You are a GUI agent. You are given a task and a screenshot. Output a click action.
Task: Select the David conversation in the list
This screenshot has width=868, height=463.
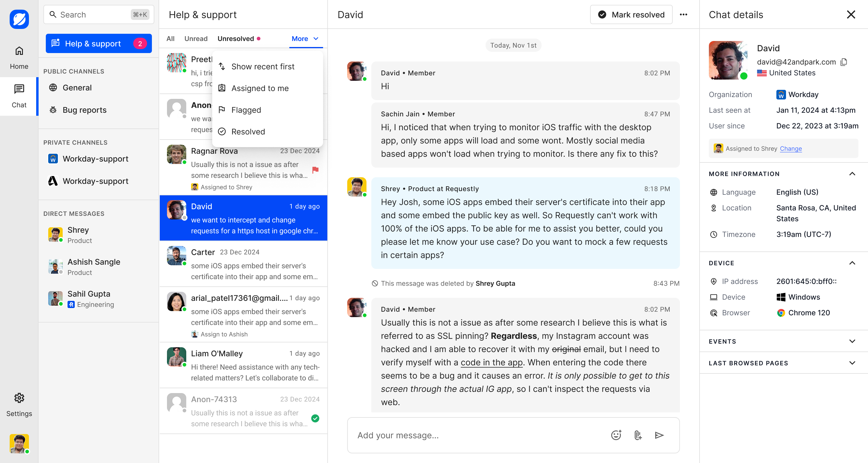[x=243, y=218]
